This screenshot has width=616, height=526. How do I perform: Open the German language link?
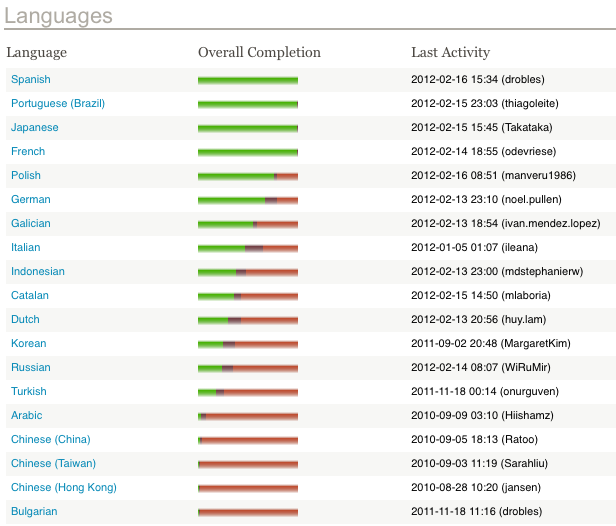(x=31, y=199)
